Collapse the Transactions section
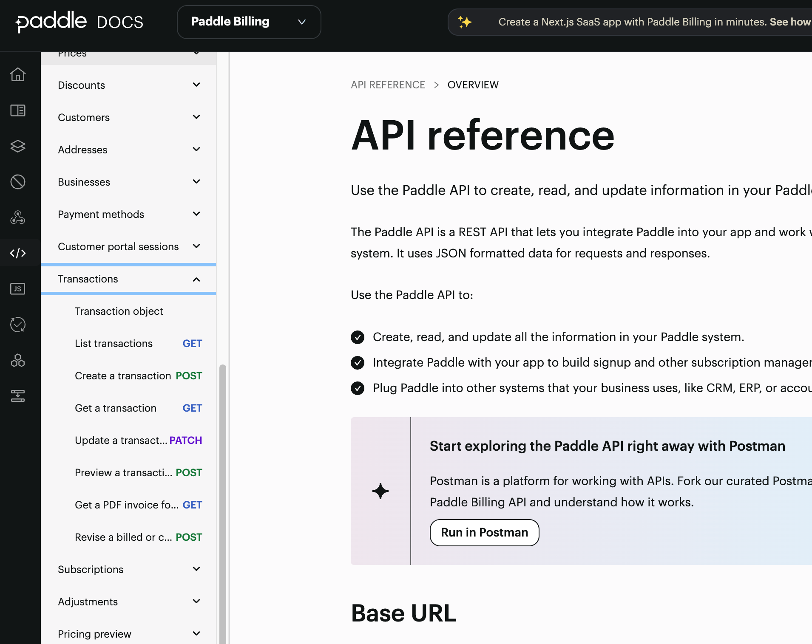Screen dimensions: 812x644 coord(128,279)
